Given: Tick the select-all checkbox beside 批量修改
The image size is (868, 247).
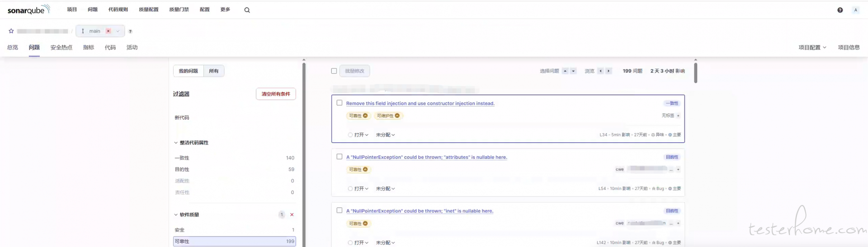Looking at the screenshot, I should tap(334, 71).
